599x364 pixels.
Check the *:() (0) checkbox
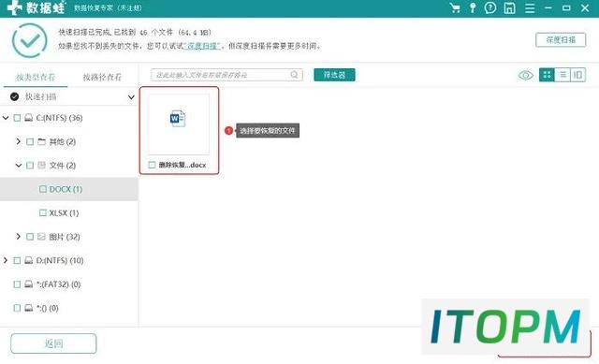tap(17, 308)
